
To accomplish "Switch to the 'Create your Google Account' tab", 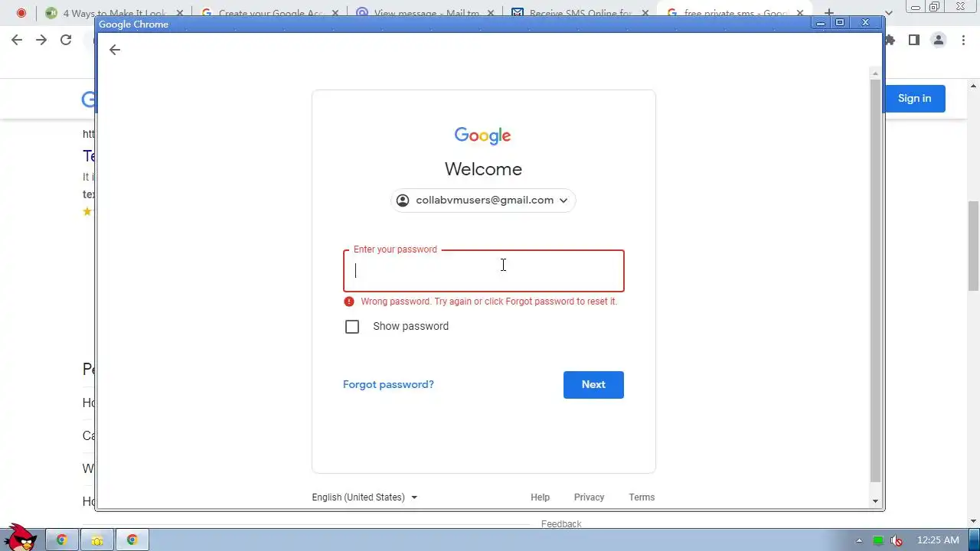I will [269, 13].
